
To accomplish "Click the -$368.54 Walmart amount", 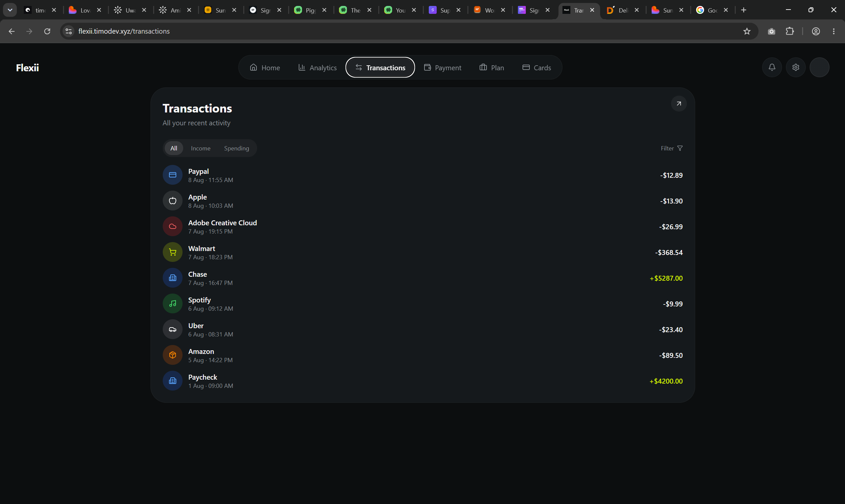I will 669,252.
